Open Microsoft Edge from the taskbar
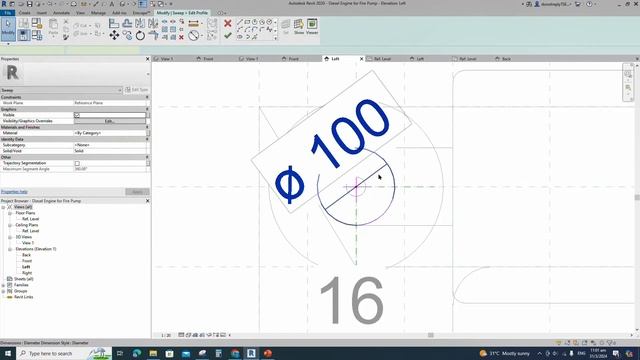 coord(137,353)
